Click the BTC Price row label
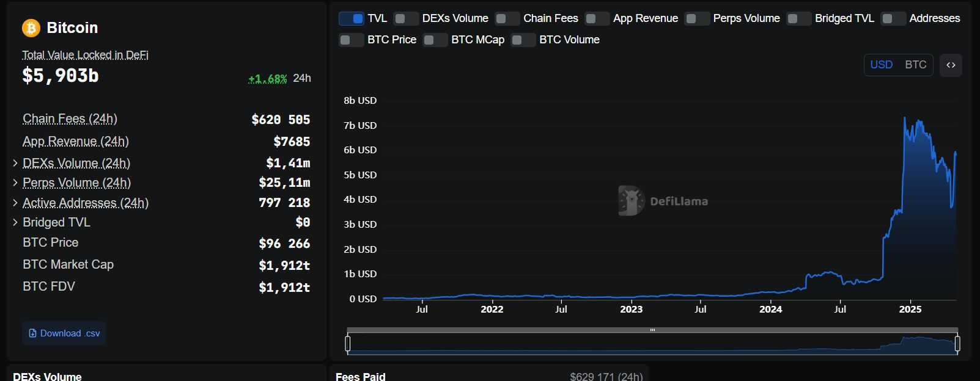 (x=51, y=242)
